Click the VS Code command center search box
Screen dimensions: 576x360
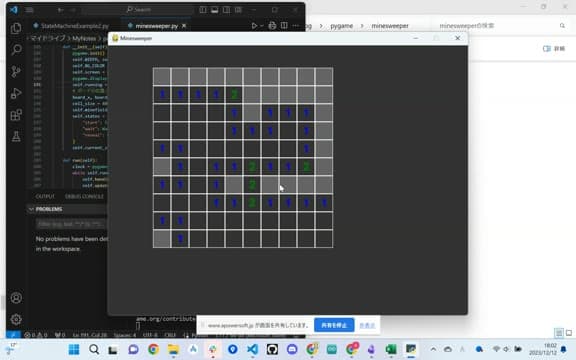(x=138, y=10)
